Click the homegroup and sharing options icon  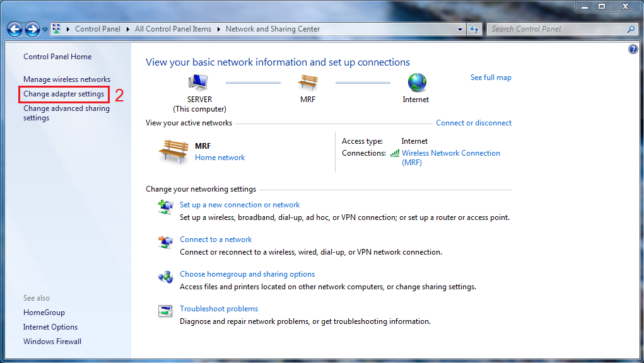(x=165, y=277)
